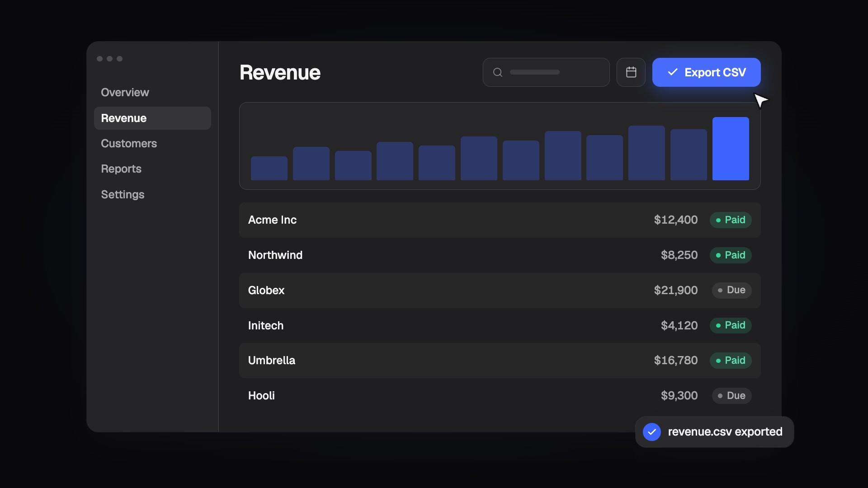This screenshot has width=868, height=488.
Task: Click the Paid badge for Initech
Action: [731, 325]
